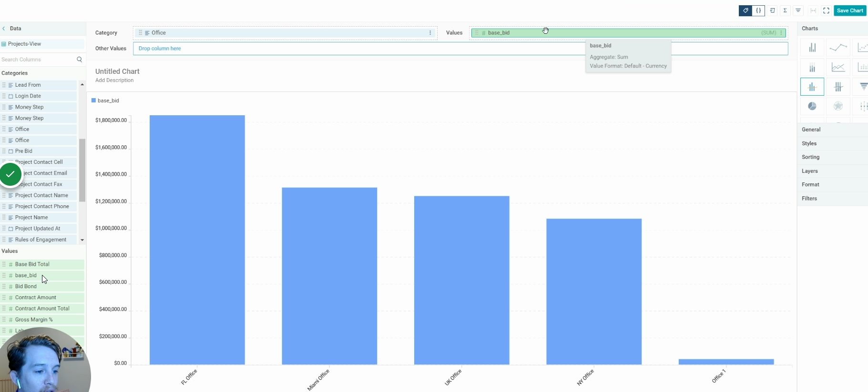Image resolution: width=868 pixels, height=392 pixels.
Task: Select the bar chart type icon
Action: [x=812, y=48]
